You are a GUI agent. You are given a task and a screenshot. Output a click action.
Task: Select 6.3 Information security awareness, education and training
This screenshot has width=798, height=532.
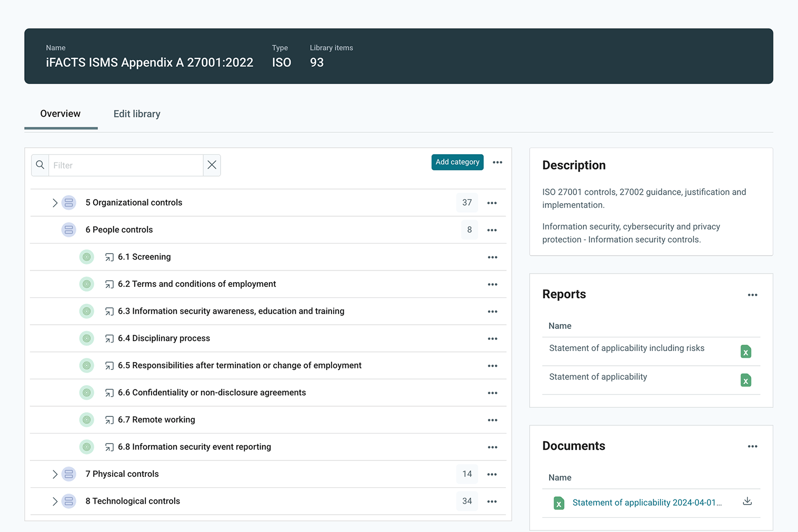coord(231,311)
